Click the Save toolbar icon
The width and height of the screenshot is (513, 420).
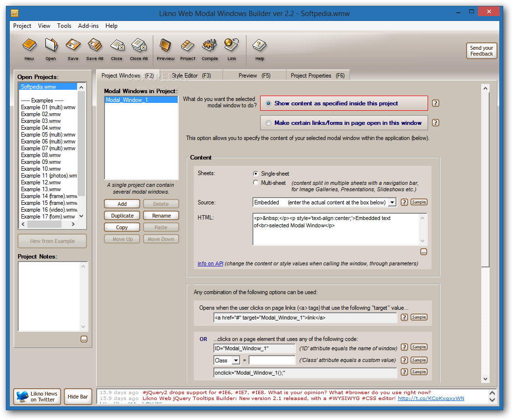pyautogui.click(x=73, y=49)
